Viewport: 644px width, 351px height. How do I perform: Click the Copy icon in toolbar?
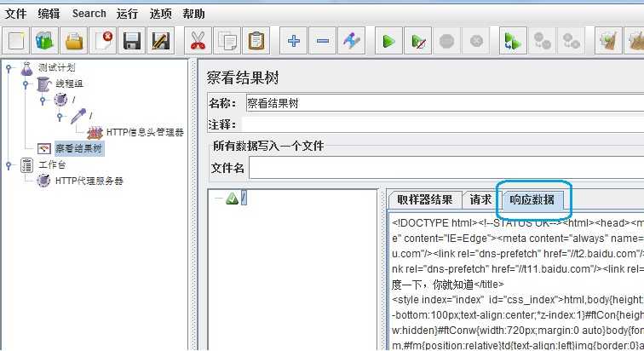[227, 41]
